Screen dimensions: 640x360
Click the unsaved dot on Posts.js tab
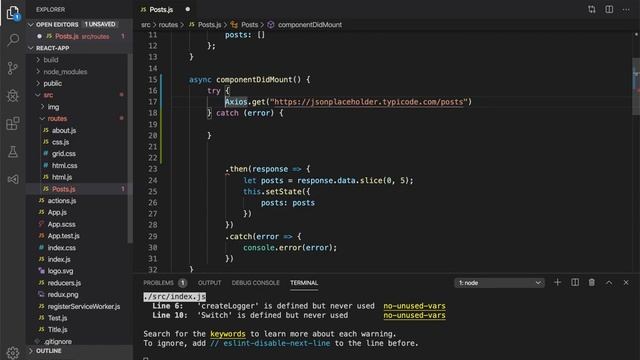point(188,9)
